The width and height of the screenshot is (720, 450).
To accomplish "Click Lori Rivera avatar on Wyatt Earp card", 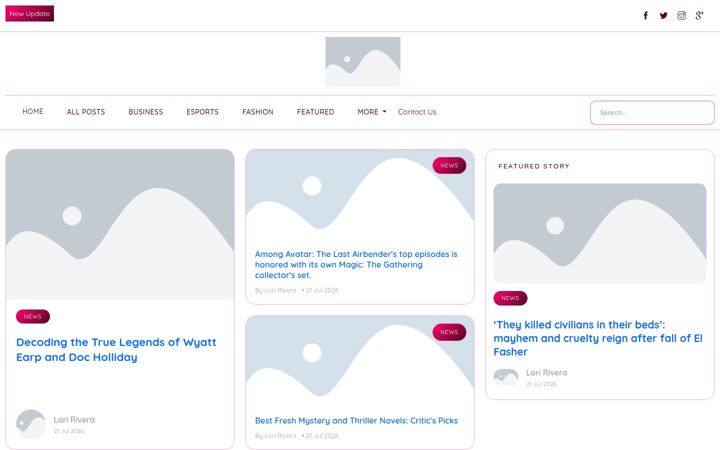I will [31, 424].
